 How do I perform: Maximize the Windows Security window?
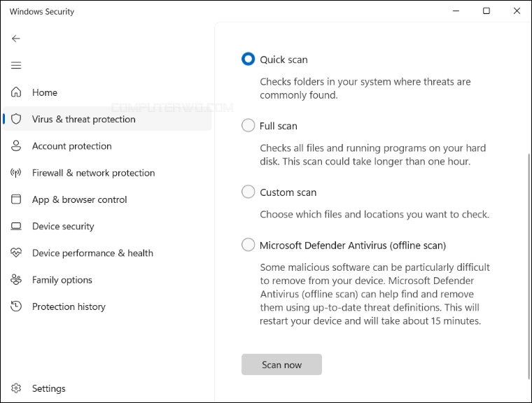pyautogui.click(x=486, y=11)
